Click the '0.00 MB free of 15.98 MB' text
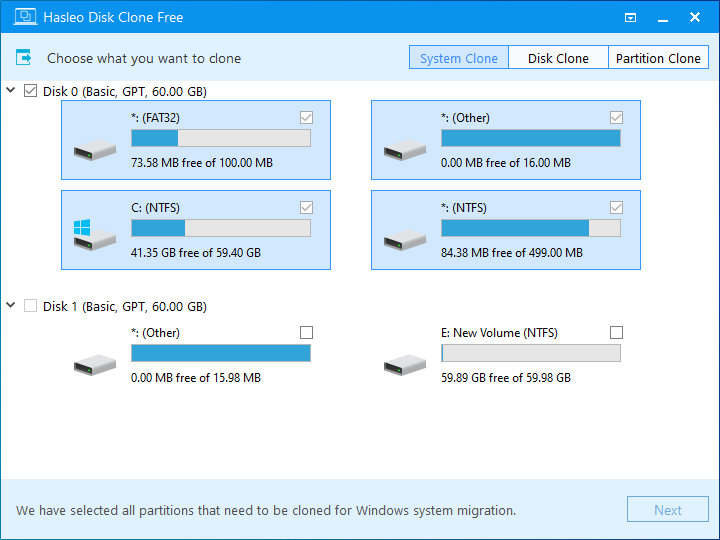The image size is (720, 540). click(x=196, y=377)
